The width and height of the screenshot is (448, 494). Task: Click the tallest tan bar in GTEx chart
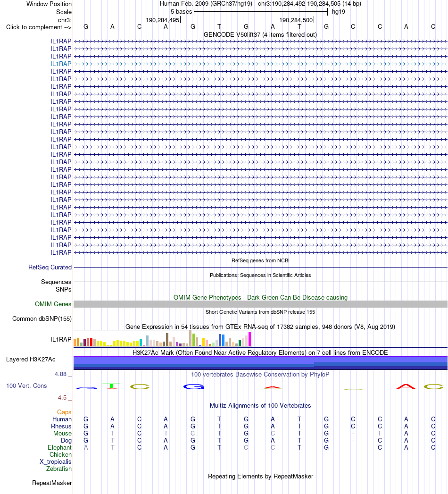(190, 338)
